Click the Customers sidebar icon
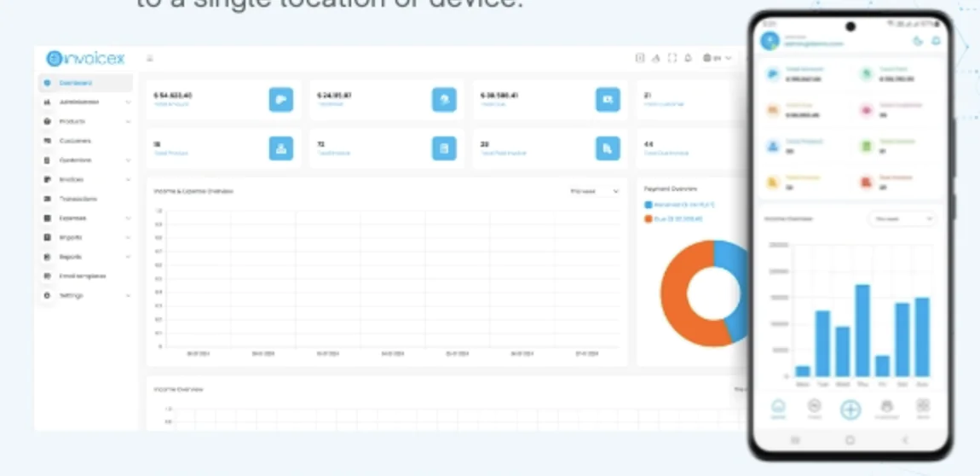The height and width of the screenshot is (476, 980). (48, 141)
